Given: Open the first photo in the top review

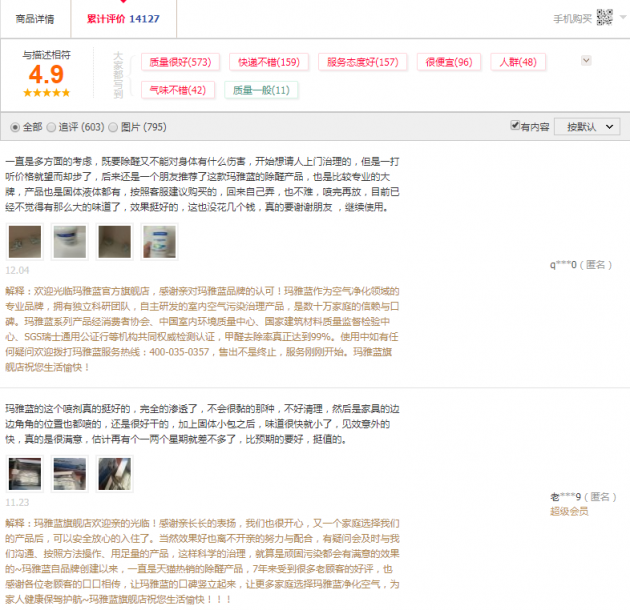Looking at the screenshot, I should tap(23, 241).
